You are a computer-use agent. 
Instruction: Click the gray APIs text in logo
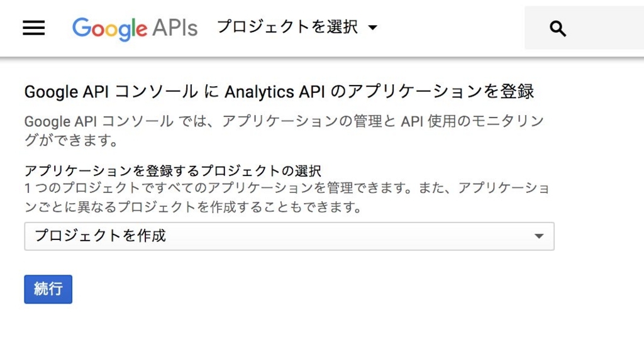pos(175,28)
